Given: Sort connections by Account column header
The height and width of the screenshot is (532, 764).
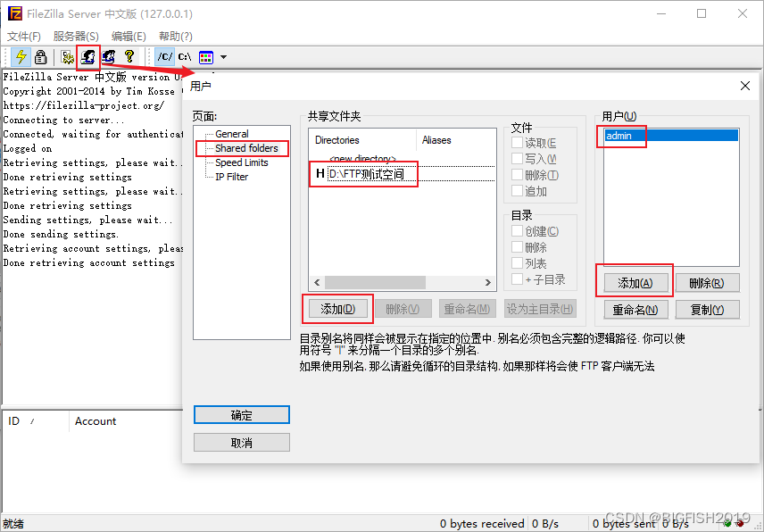Looking at the screenshot, I should [x=95, y=421].
